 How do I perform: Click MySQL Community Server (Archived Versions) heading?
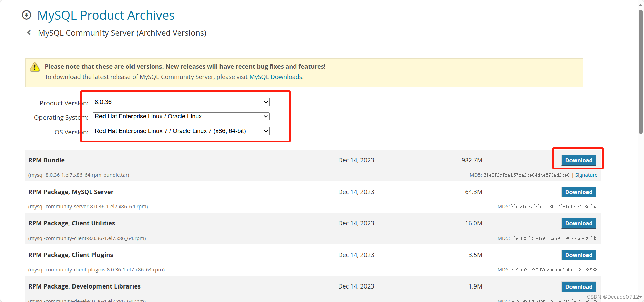(x=122, y=33)
